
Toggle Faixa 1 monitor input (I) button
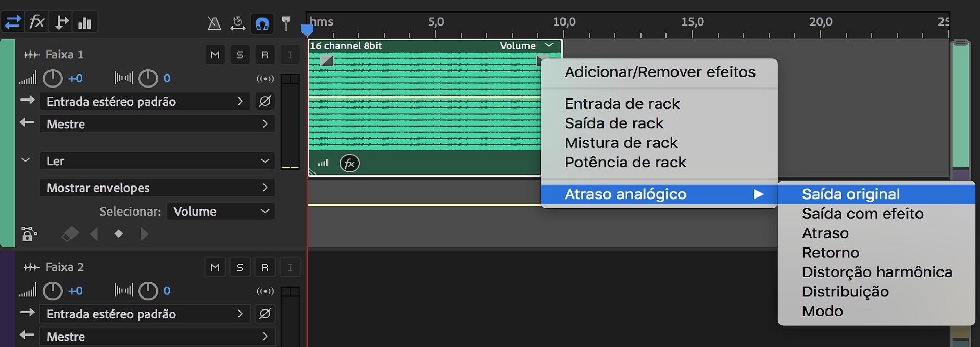290,55
